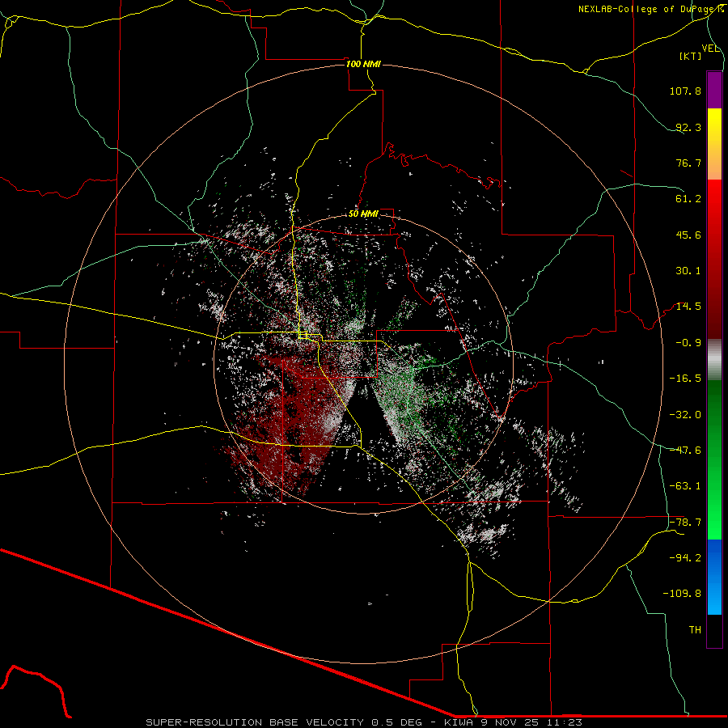The image size is (728, 728).
Task: Click the yellow-orange segment of the color bar
Action: (x=714, y=145)
